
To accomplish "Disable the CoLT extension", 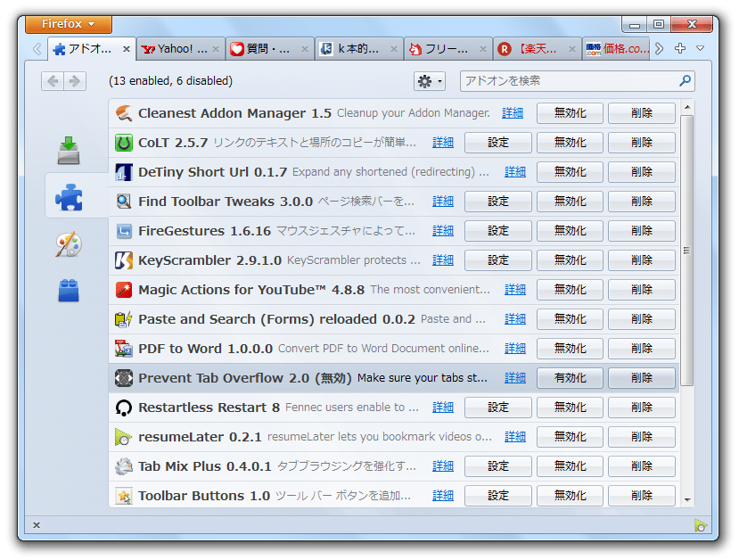I will pyautogui.click(x=570, y=143).
